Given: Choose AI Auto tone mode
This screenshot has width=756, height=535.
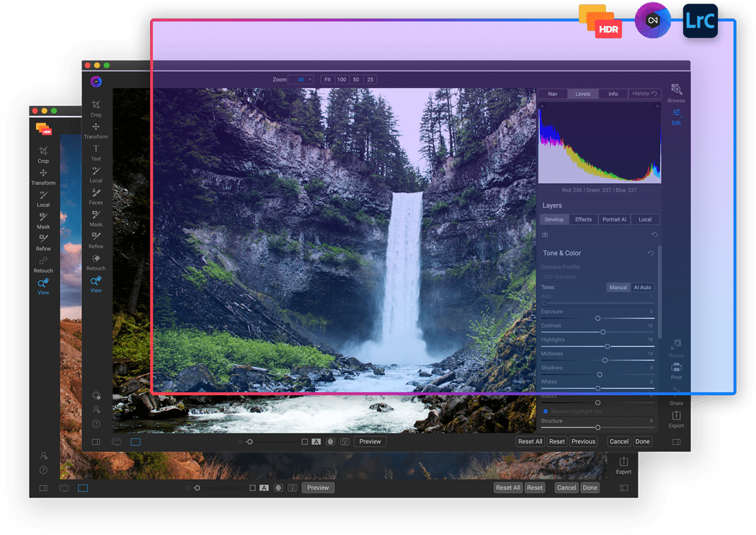Looking at the screenshot, I should 642,288.
